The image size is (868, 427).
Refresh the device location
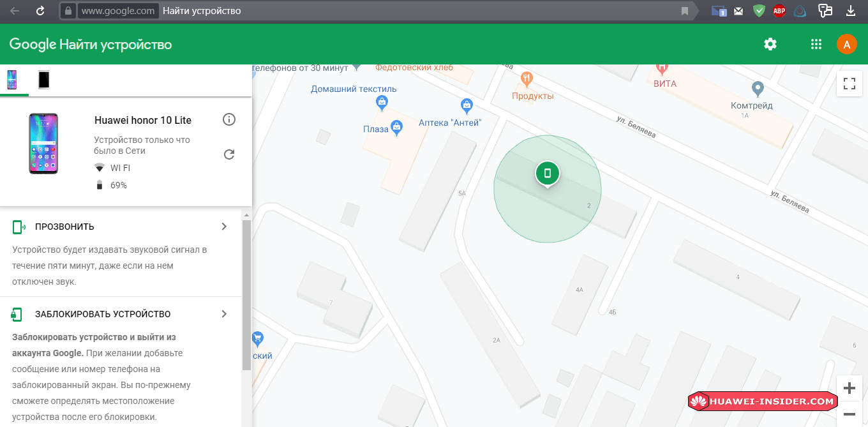tap(229, 154)
